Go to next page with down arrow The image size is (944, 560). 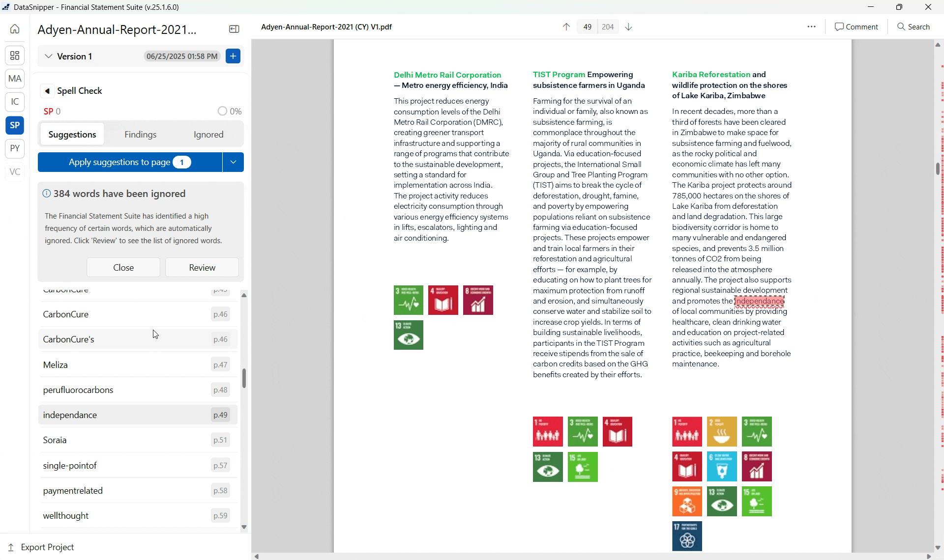[x=629, y=27]
